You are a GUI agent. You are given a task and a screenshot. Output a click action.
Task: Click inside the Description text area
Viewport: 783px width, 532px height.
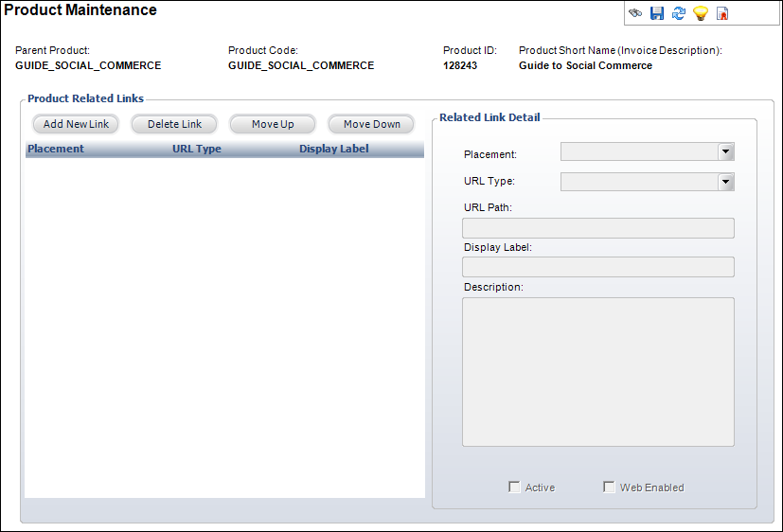coord(598,372)
